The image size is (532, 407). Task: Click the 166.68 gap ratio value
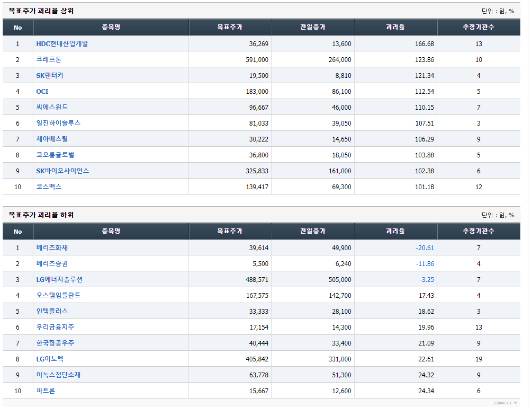[425, 44]
